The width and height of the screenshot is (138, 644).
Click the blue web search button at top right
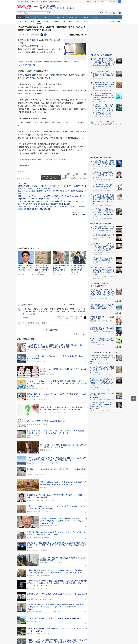tap(120, 2)
